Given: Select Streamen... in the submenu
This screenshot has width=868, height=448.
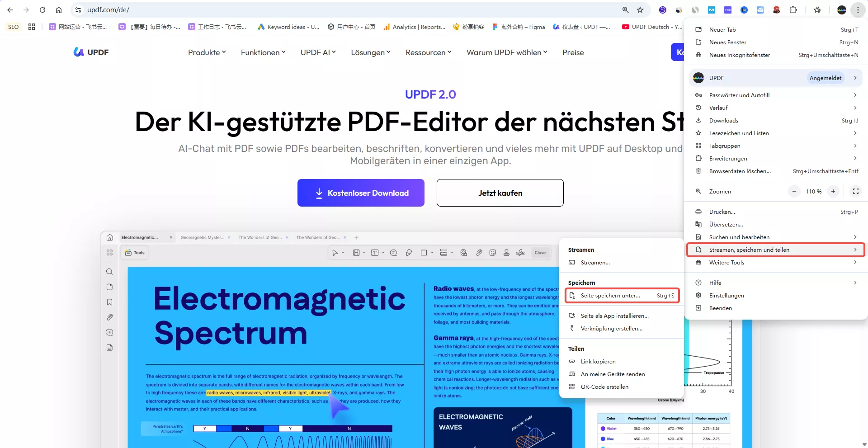Looking at the screenshot, I should pos(622,262).
